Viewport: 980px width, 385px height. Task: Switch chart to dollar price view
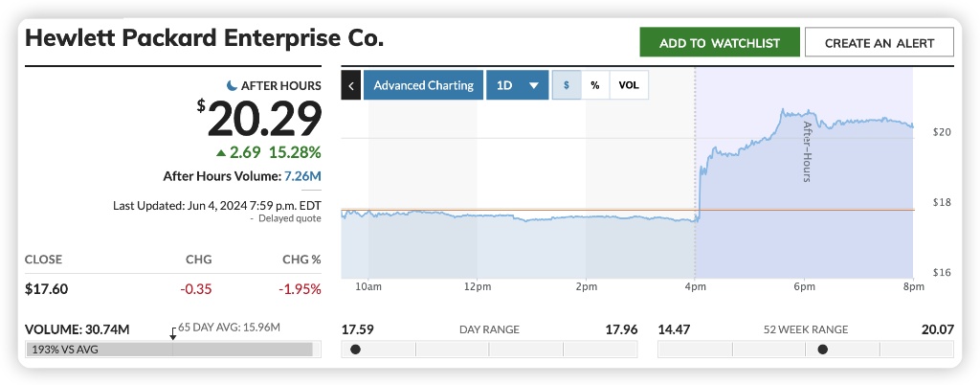coord(567,85)
